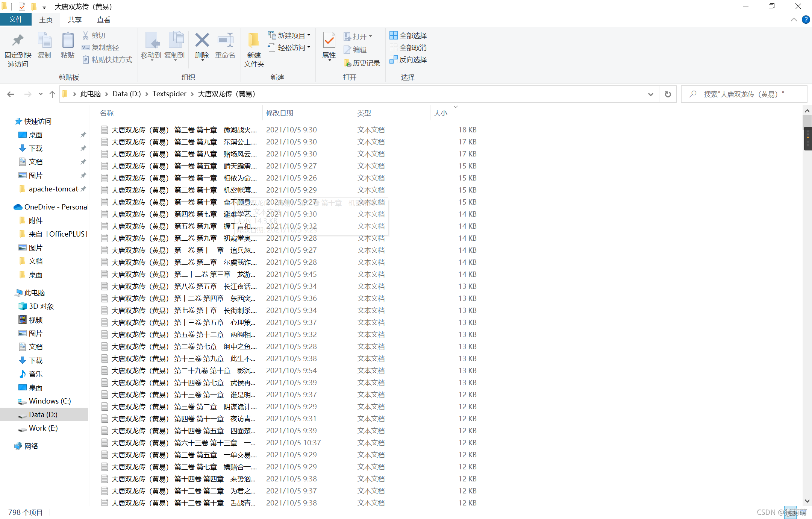This screenshot has width=812, height=519.
Task: Click the 音乐 music note icon
Action: (x=23, y=374)
